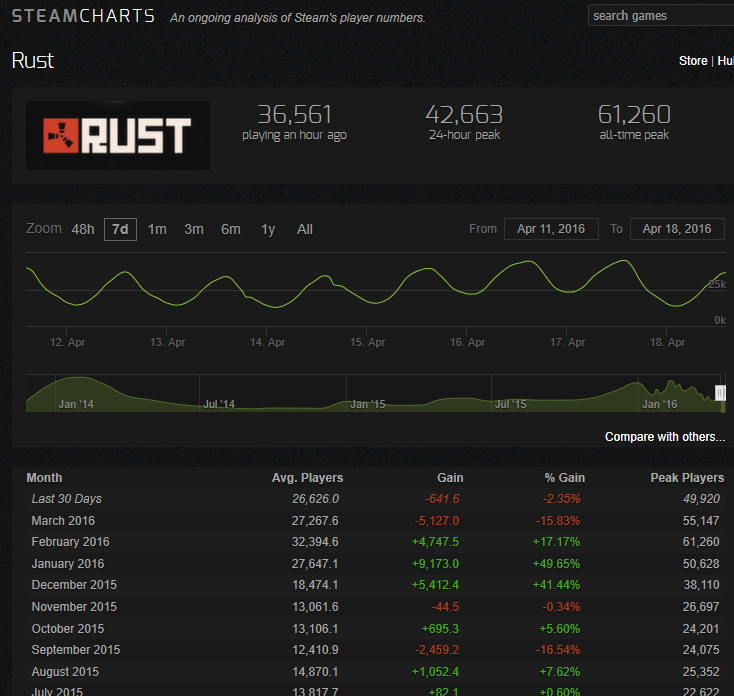This screenshot has height=696, width=734.
Task: Click the From date field Apr 11, 2016
Action: tap(551, 229)
